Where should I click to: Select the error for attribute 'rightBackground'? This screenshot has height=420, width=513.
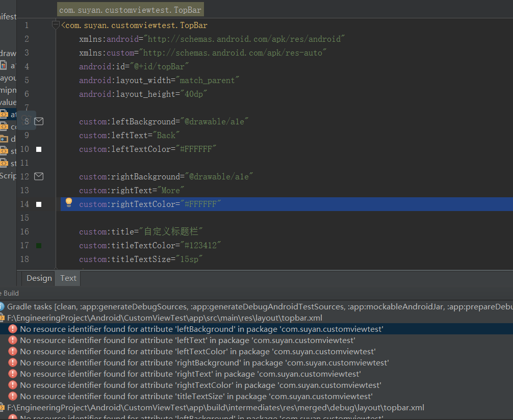pos(204,362)
